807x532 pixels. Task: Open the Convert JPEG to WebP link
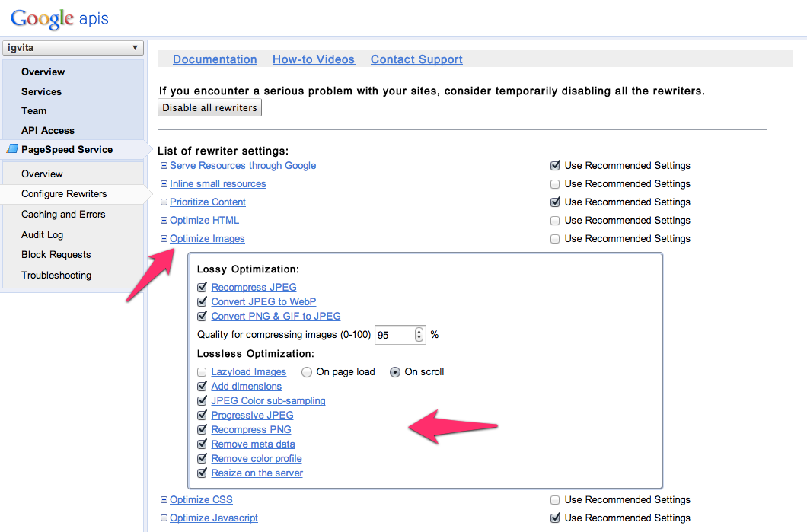click(x=263, y=302)
